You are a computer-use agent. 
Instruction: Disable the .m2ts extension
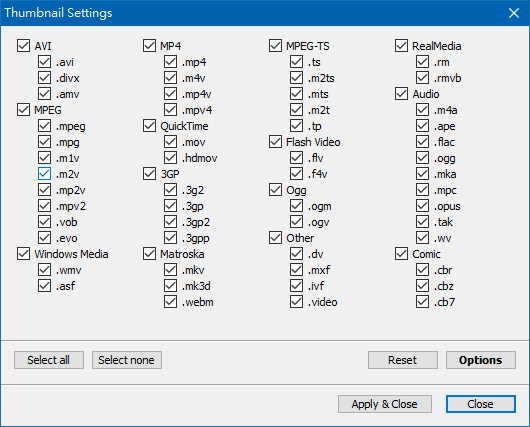tap(296, 78)
